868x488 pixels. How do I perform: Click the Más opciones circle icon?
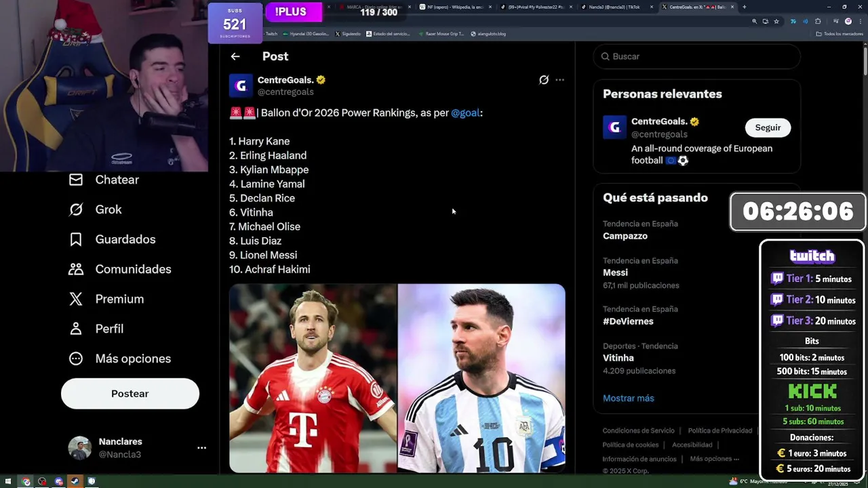click(76, 359)
